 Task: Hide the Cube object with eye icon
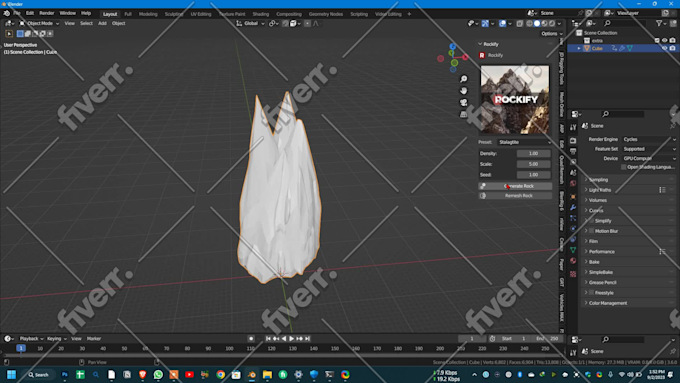664,48
